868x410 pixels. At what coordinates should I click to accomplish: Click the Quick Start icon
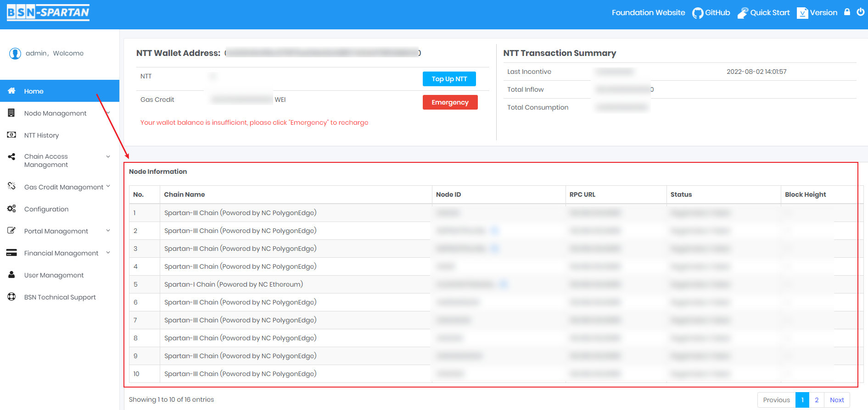743,13
